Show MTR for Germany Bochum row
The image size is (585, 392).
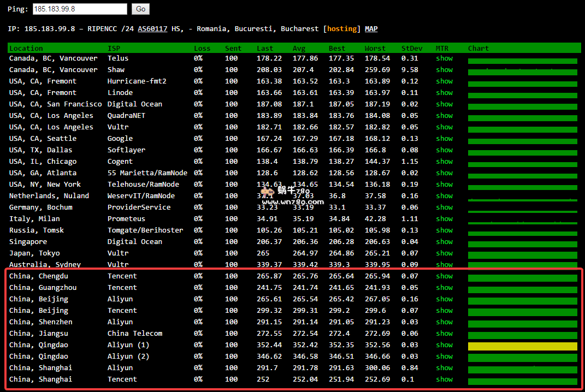tap(444, 207)
